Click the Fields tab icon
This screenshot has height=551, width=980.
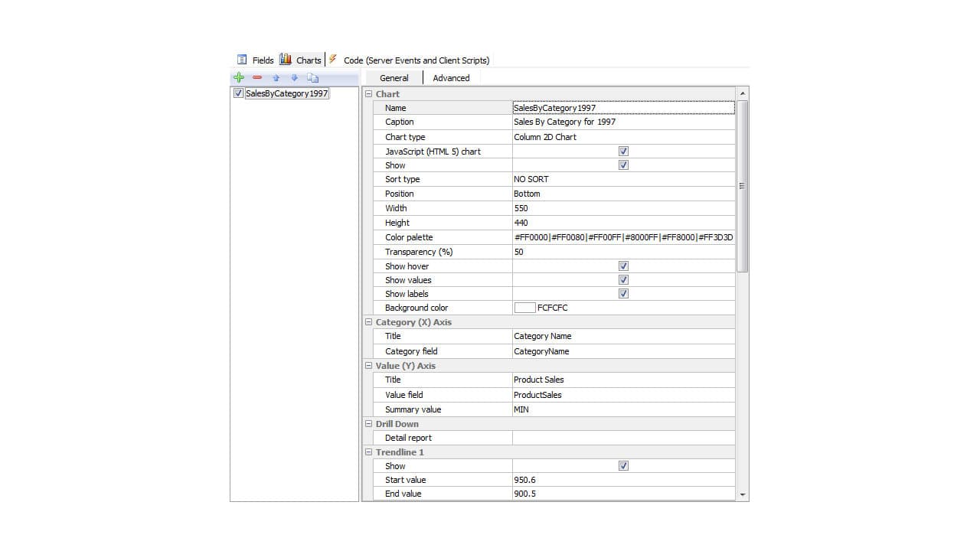(244, 60)
